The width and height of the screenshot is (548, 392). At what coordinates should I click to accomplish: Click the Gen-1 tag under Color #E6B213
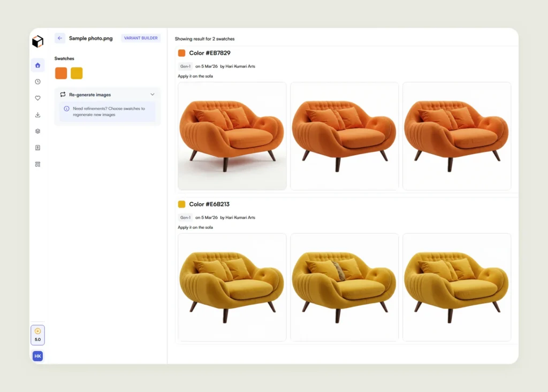click(185, 218)
